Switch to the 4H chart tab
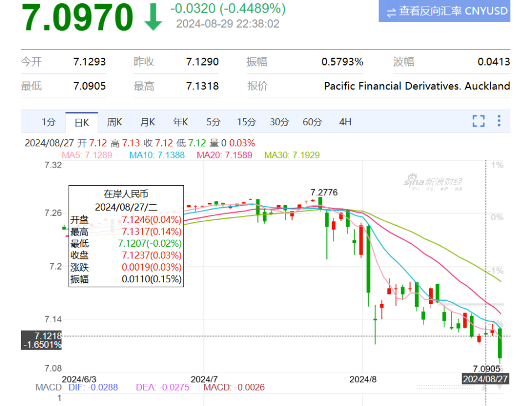This screenshot has width=532, height=406. [x=345, y=122]
